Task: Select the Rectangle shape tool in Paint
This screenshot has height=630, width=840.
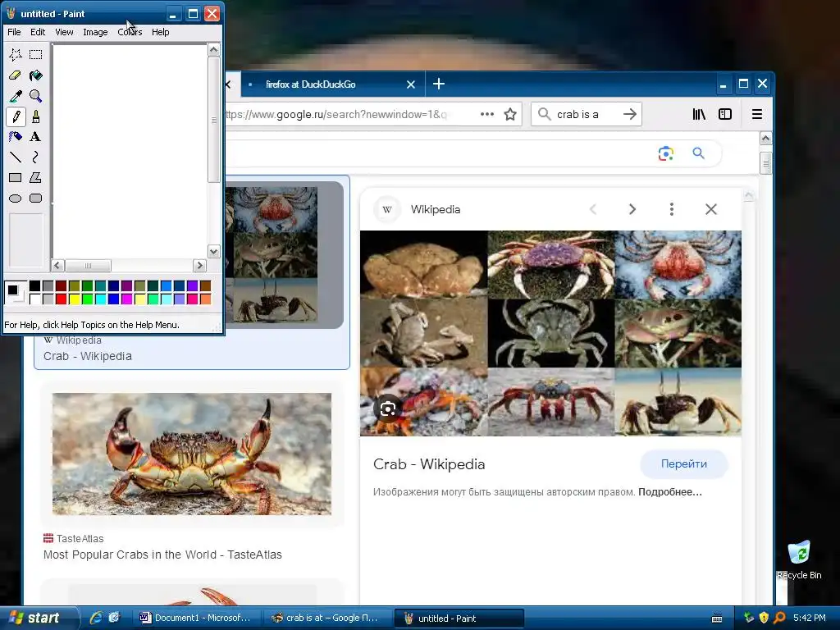Action: (x=16, y=177)
